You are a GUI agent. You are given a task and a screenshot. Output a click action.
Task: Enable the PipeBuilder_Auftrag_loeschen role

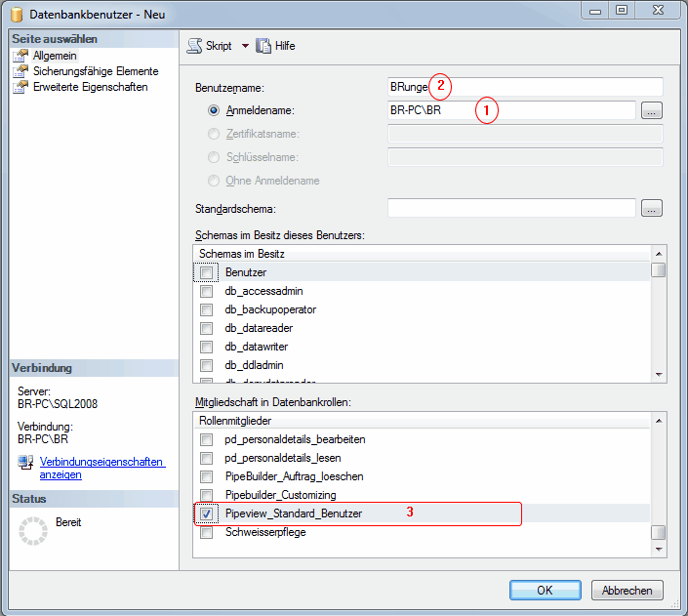(206, 476)
